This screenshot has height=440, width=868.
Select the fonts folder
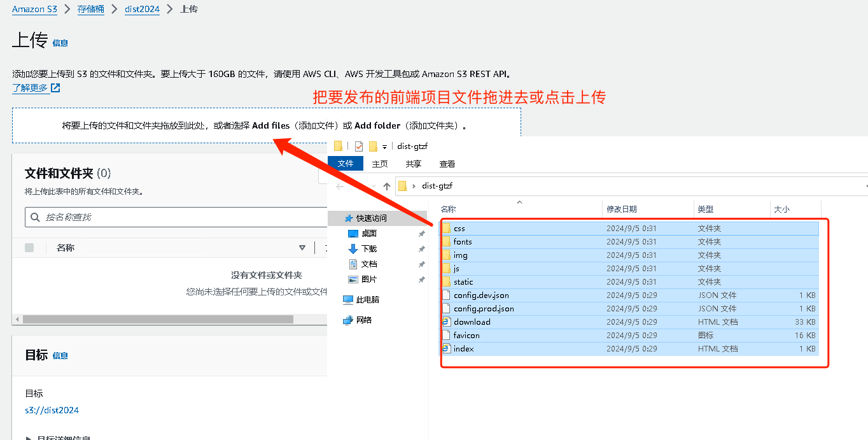[629, 241]
